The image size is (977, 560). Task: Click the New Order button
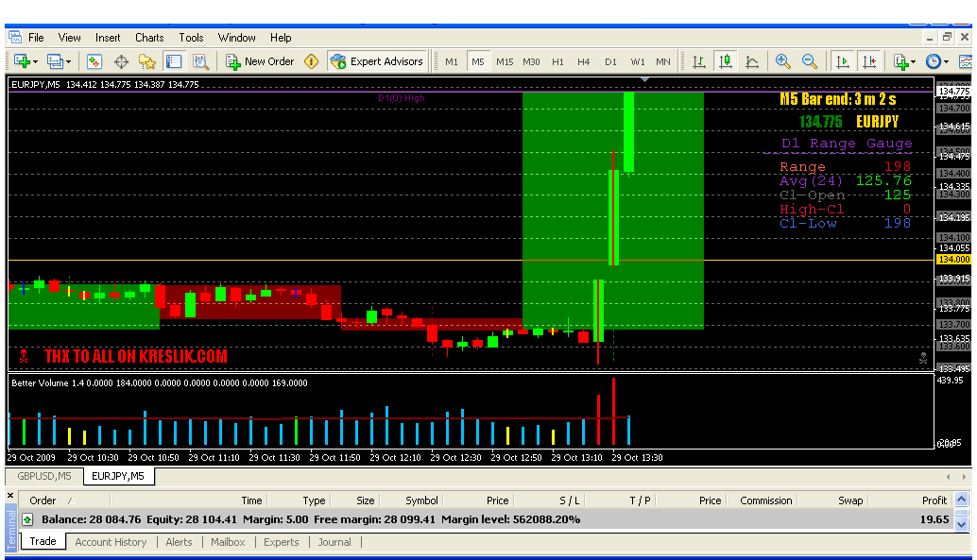click(x=260, y=61)
